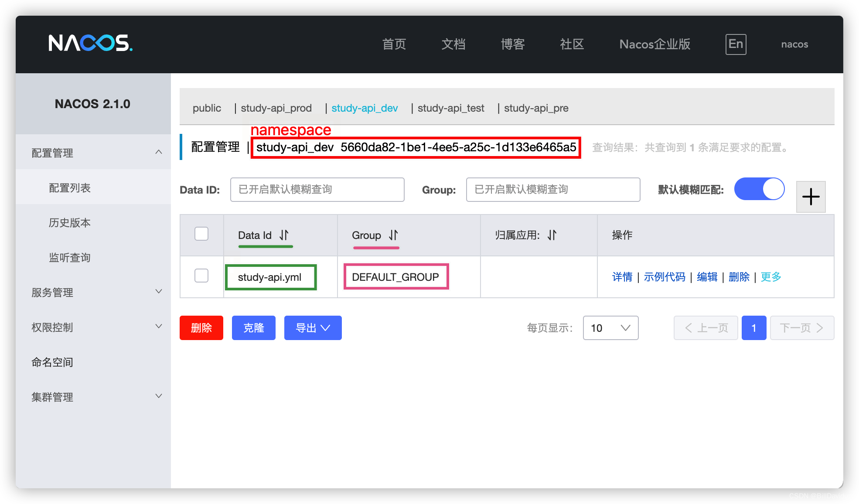Viewport: 859px width, 504px height.
Task: Click 编辑 for study-api.yml
Action: tap(707, 277)
